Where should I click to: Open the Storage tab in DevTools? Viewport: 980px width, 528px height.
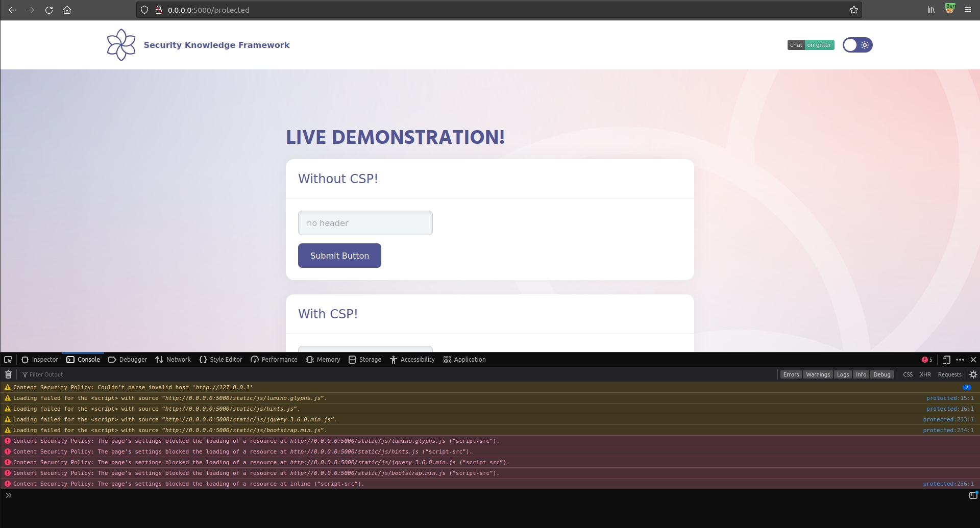tap(365, 360)
